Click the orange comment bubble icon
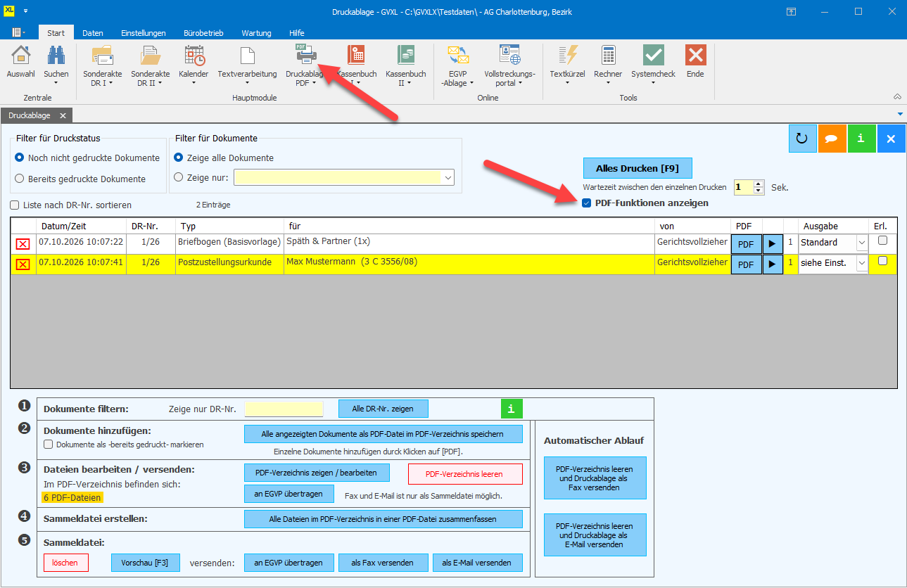 [x=832, y=139]
